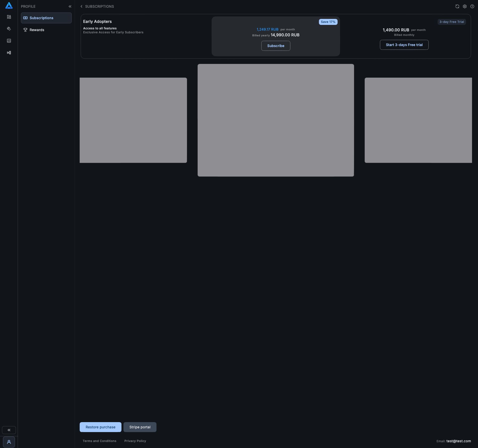Expand the left rail with the bottom chevron button
Image resolution: width=478 pixels, height=448 pixels.
[9, 430]
